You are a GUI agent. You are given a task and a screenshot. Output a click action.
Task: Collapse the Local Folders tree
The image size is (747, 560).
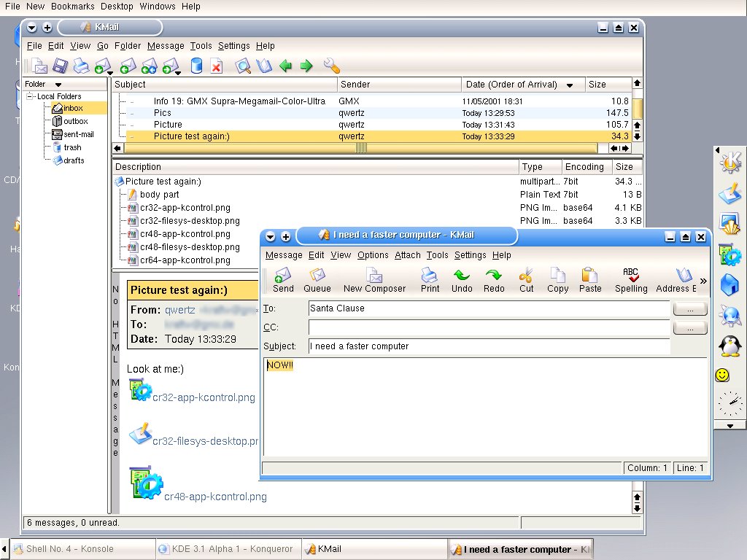[29, 96]
